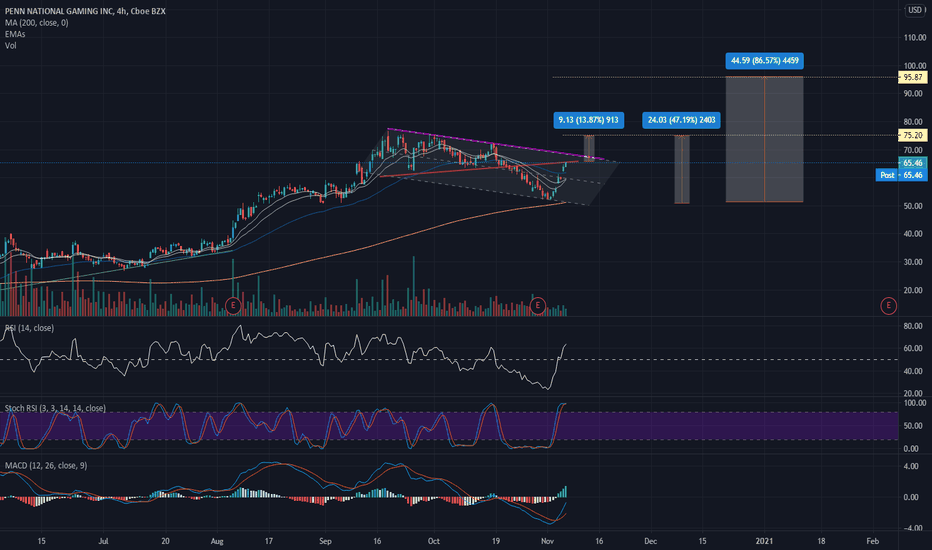
Task: Click the 50.00 price axis label
Action: point(914,206)
